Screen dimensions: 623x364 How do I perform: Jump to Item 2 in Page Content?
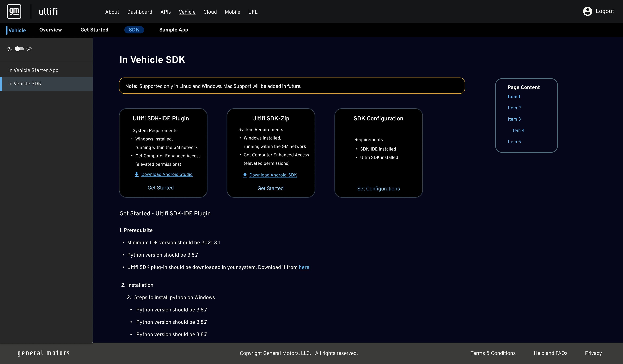pos(514,108)
